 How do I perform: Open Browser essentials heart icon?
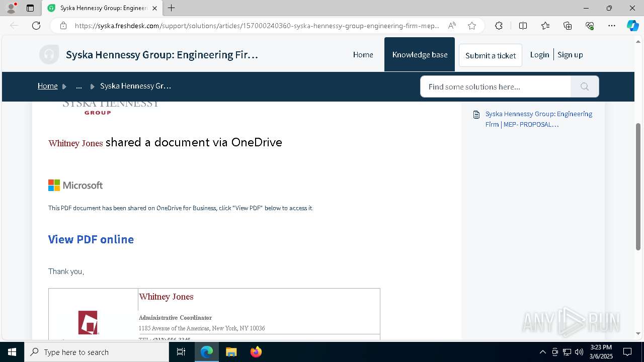pos(590,26)
